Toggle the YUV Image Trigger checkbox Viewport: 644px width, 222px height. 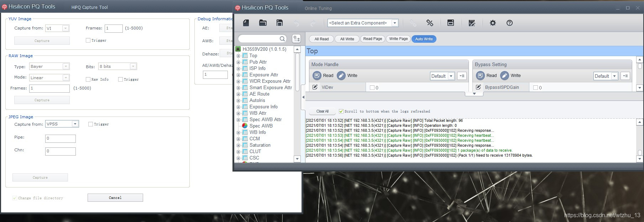tap(88, 40)
